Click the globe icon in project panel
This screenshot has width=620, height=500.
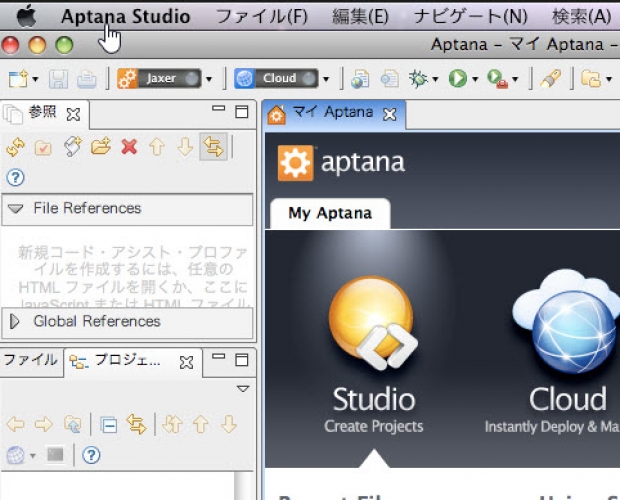tap(15, 455)
